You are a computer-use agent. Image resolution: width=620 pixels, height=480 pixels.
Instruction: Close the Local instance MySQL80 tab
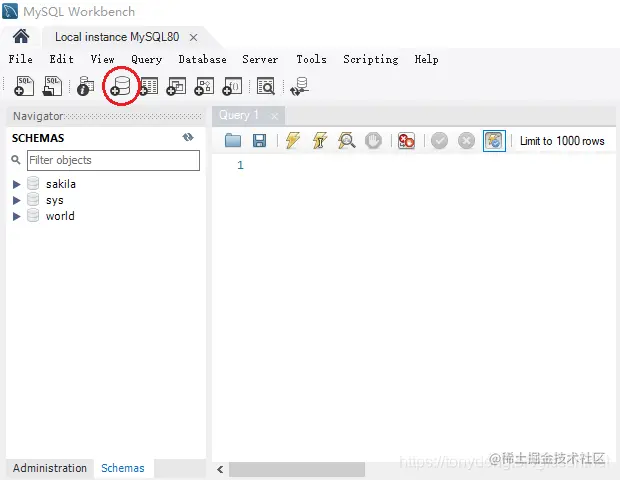point(193,38)
